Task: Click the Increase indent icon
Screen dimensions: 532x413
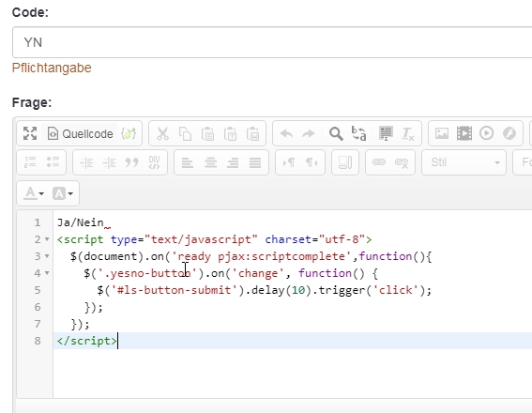Action: click(109, 162)
